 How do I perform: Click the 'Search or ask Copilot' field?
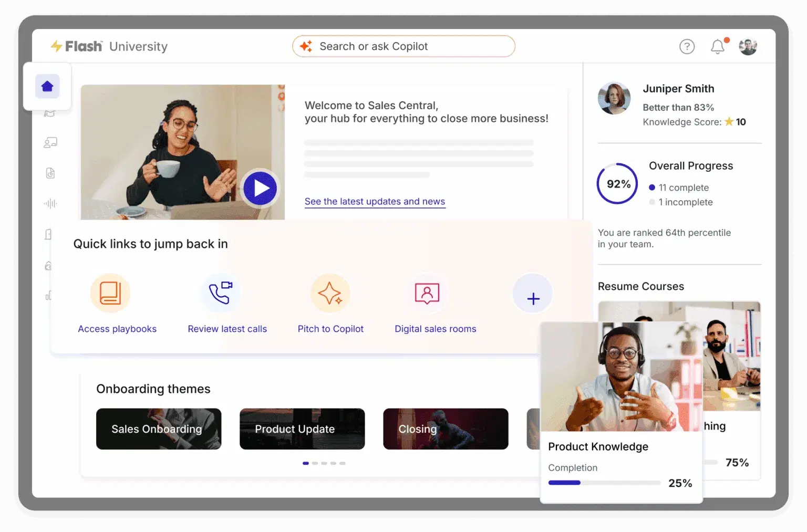point(403,46)
